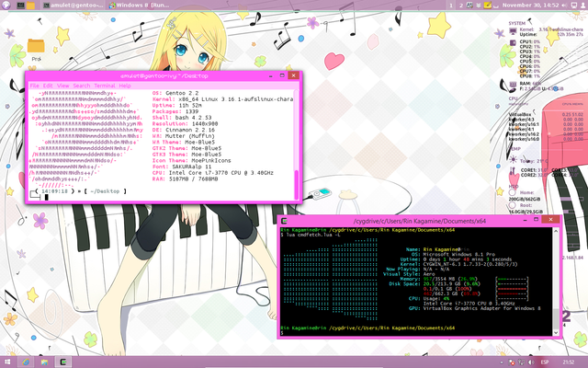
Task: Open the Cinnamon main menu button
Action: pyautogui.click(x=6, y=5)
